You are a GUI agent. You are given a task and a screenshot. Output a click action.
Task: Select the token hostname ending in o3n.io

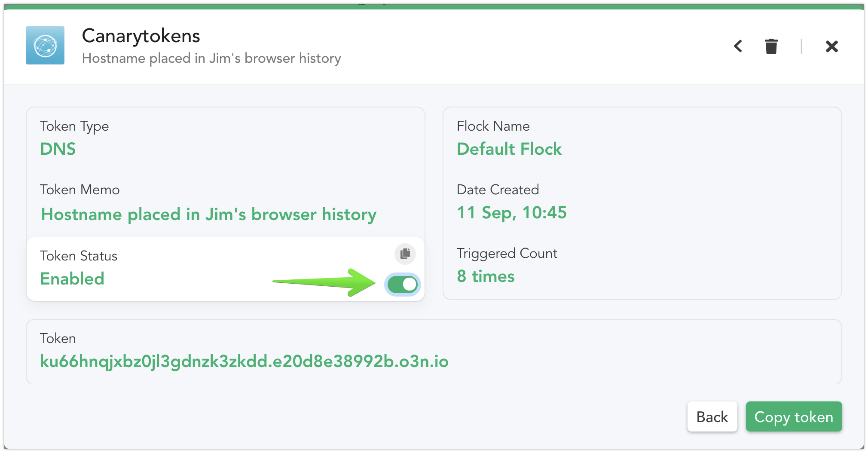tap(244, 361)
